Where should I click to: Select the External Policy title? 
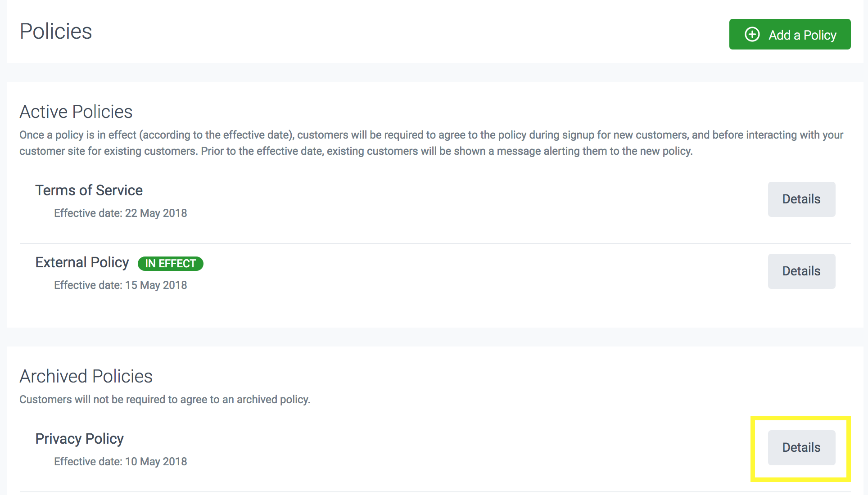[82, 262]
